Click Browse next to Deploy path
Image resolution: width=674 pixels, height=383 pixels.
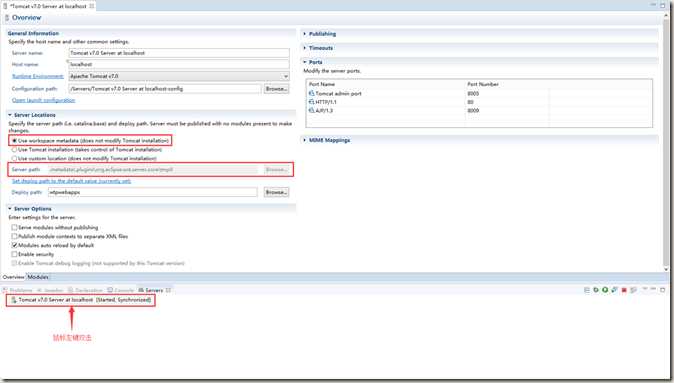click(276, 192)
